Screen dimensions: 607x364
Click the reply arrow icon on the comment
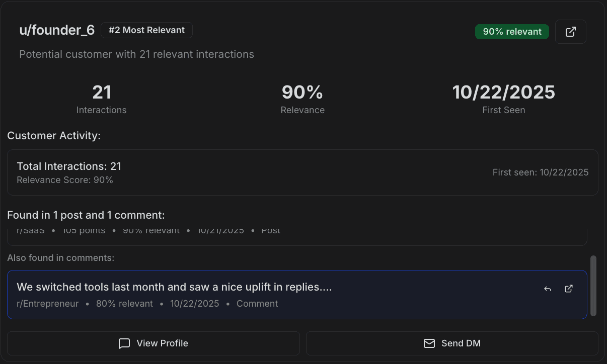548,289
